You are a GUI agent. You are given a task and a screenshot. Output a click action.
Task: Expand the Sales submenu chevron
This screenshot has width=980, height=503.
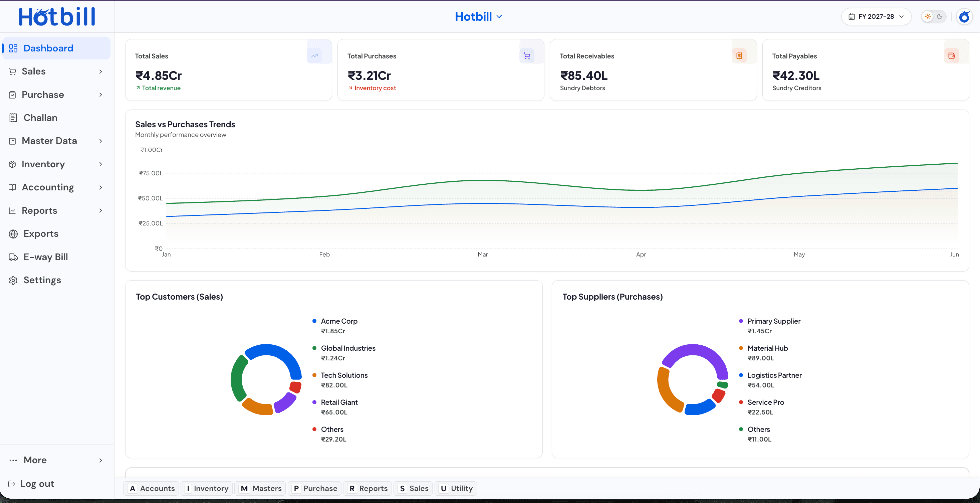click(101, 71)
